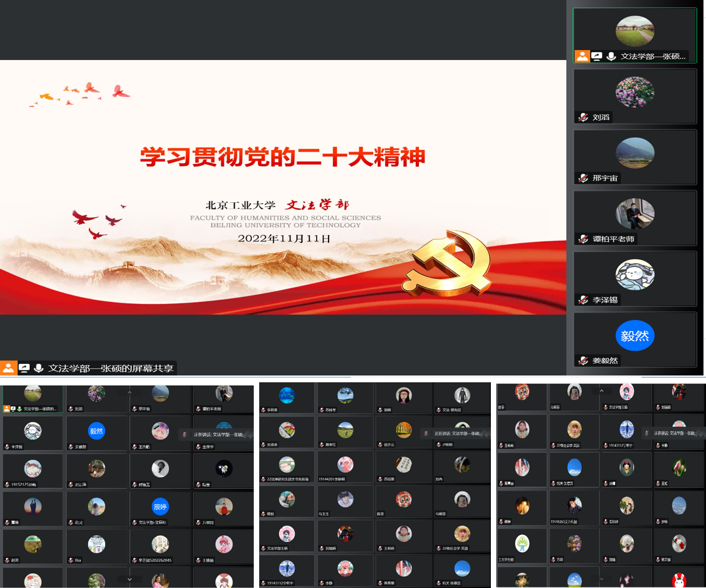
Task: Click muted mic icon in right grid speaking banner
Action: tap(646, 433)
